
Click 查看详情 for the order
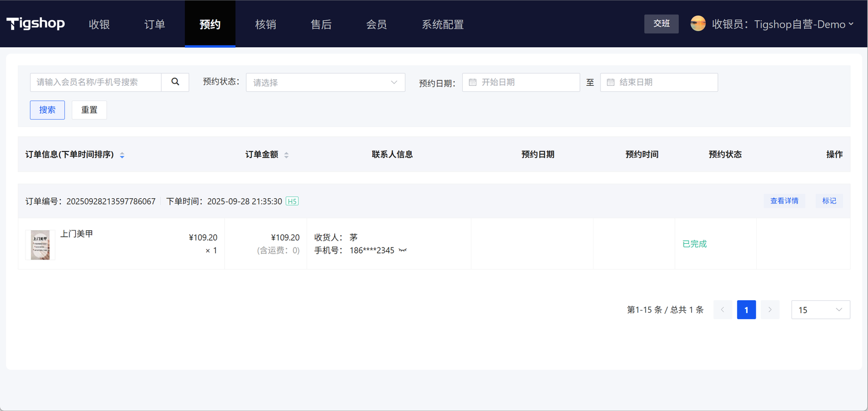click(x=784, y=201)
